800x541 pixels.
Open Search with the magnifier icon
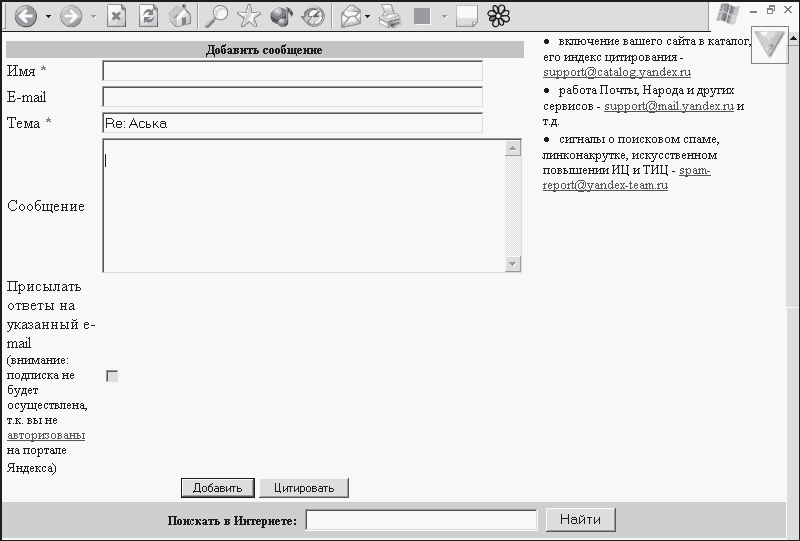(216, 16)
